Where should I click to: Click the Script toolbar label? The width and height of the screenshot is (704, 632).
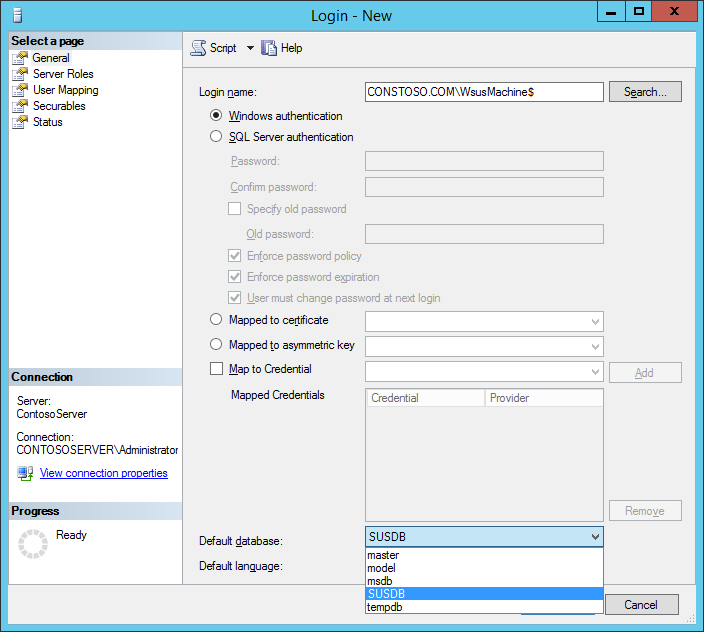[x=223, y=48]
